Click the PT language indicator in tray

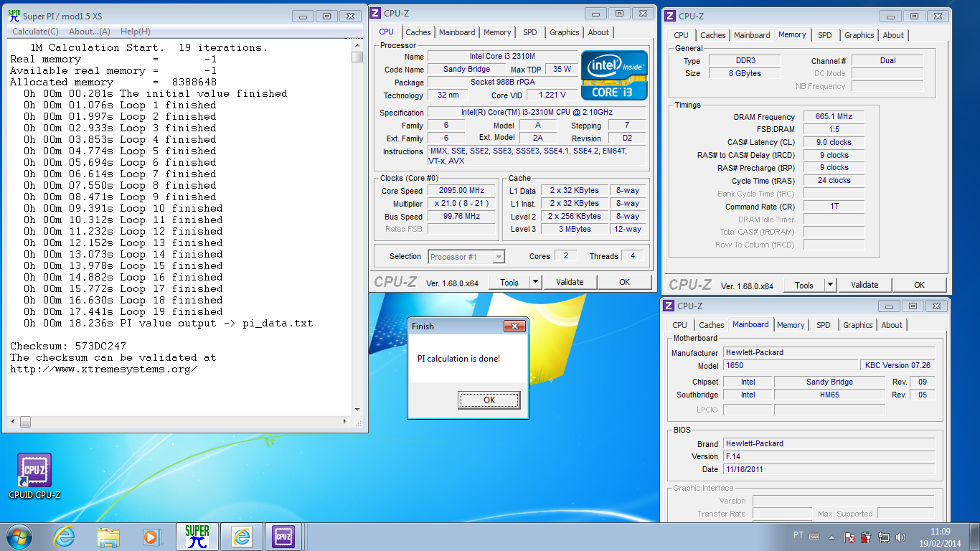click(x=798, y=536)
